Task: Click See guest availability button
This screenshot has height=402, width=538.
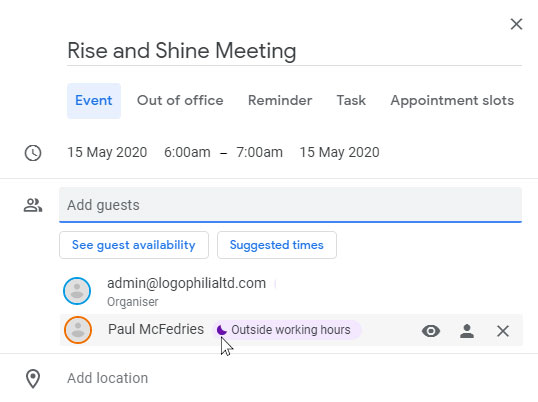Action: point(134,245)
